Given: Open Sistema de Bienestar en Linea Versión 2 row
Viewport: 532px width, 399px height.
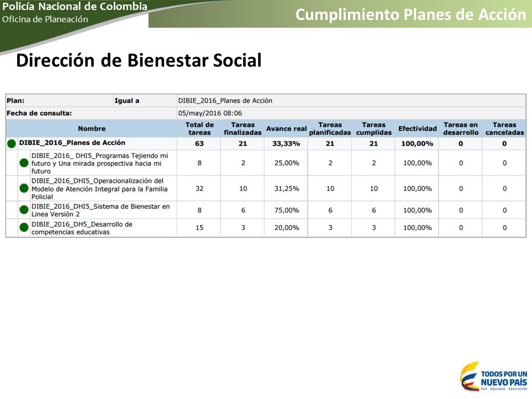Looking at the screenshot, I should click(x=100, y=210).
